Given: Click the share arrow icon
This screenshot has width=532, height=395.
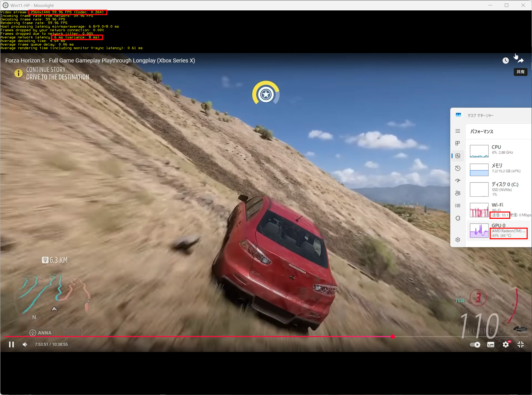Looking at the screenshot, I should tap(521, 60).
